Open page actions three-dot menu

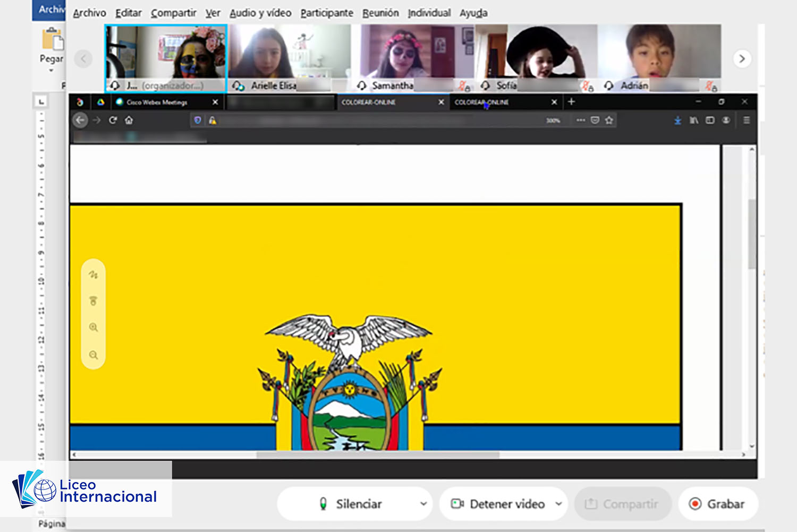click(x=581, y=120)
